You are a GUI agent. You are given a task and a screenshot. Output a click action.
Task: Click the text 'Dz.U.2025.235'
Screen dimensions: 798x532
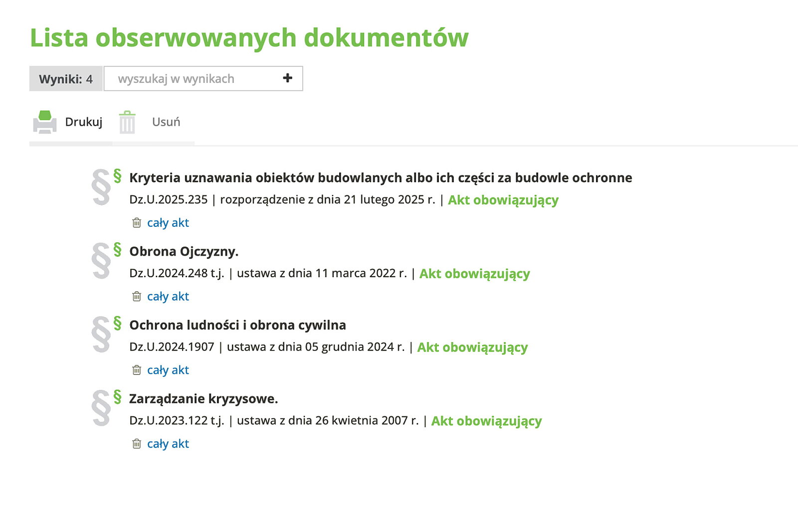tap(168, 199)
